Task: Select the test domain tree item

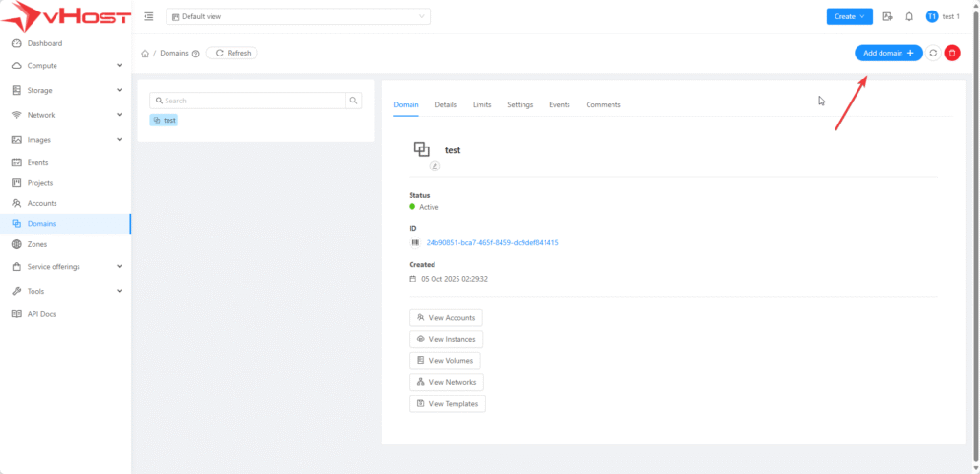Action: [x=164, y=121]
